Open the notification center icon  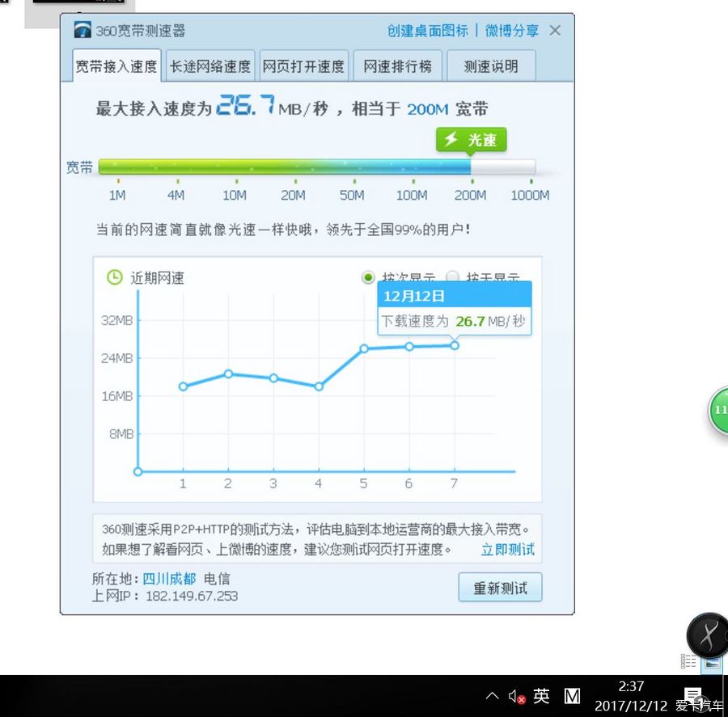pyautogui.click(x=693, y=696)
